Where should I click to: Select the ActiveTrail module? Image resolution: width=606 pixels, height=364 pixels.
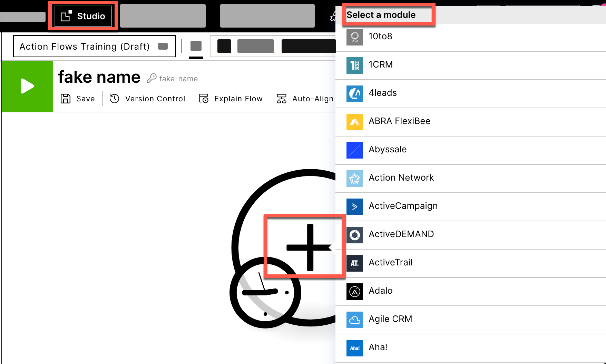471,263
